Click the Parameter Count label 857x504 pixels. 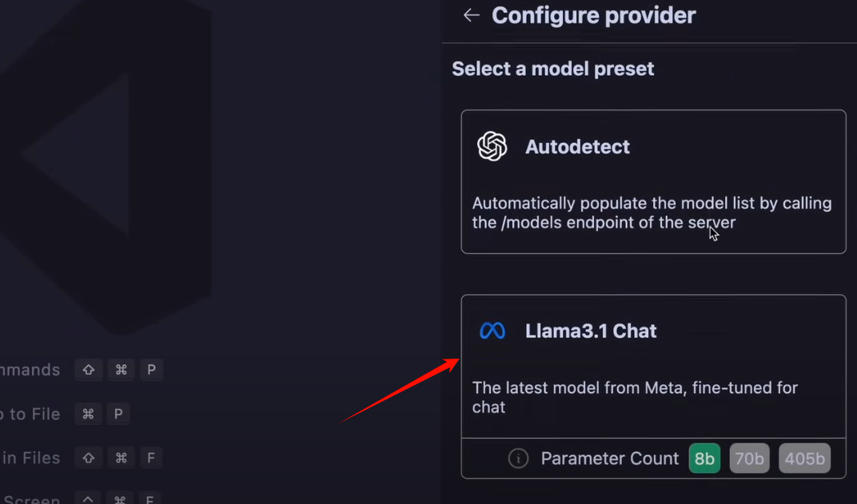(609, 458)
